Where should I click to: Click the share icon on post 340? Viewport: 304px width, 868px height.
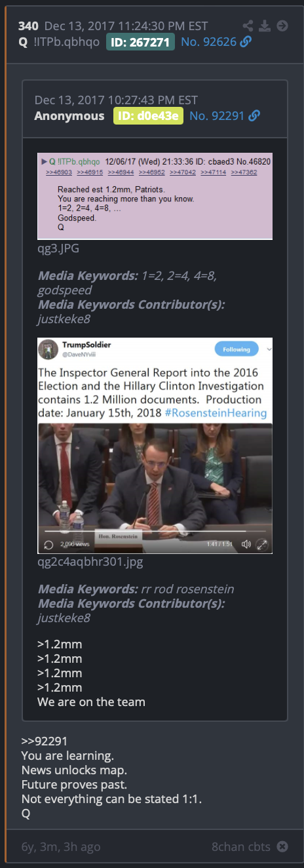click(248, 26)
